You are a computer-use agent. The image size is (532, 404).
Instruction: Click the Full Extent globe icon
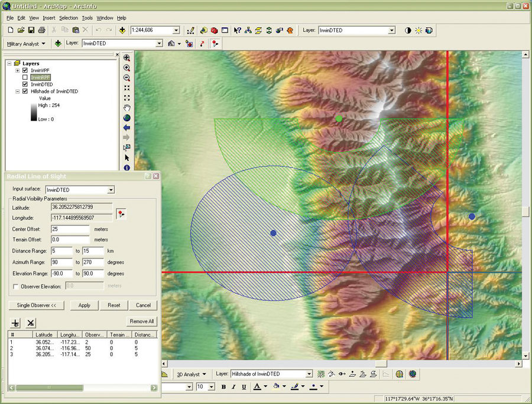[126, 118]
